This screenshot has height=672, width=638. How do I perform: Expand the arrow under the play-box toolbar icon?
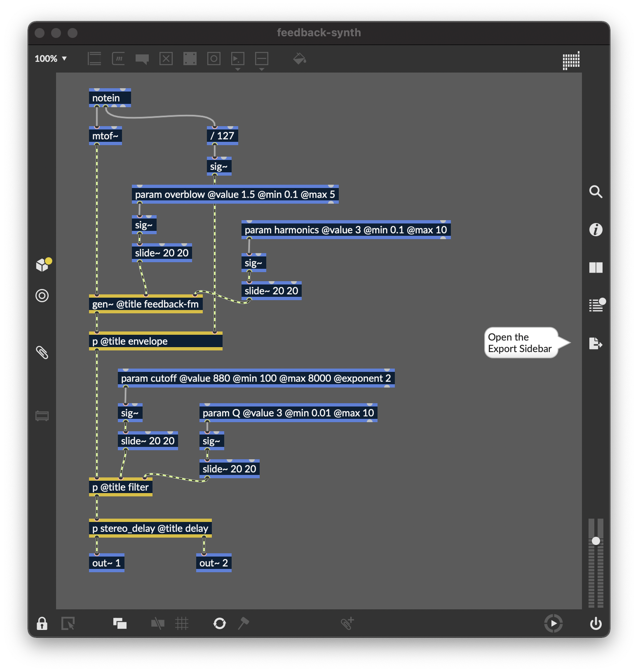pyautogui.click(x=238, y=69)
